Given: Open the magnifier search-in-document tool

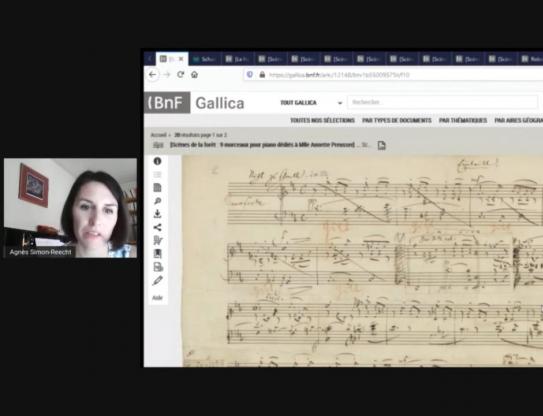Looking at the screenshot, I should [157, 201].
